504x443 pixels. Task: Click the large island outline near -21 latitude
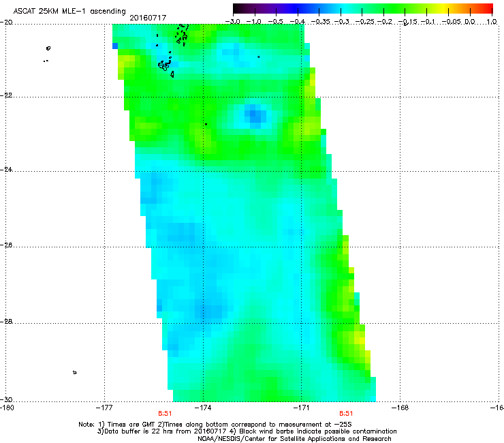(x=164, y=65)
